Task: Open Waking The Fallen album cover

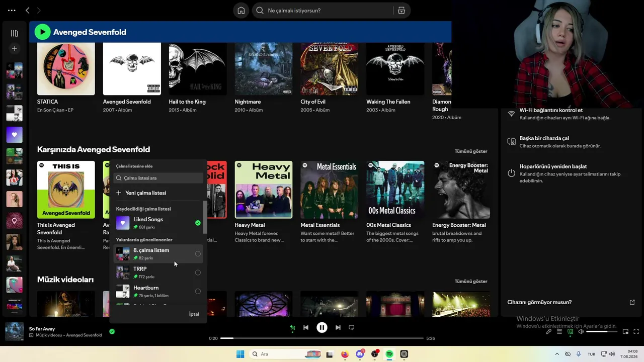Action: click(x=395, y=69)
